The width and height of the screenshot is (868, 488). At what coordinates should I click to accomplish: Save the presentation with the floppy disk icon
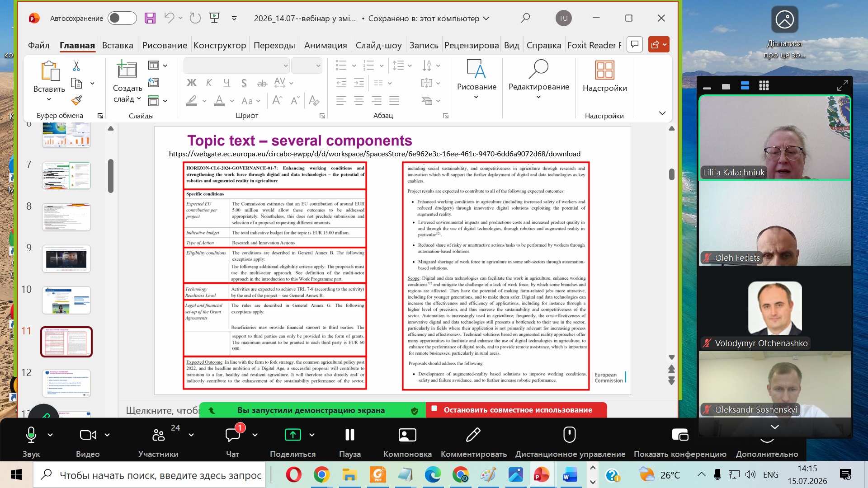(150, 18)
